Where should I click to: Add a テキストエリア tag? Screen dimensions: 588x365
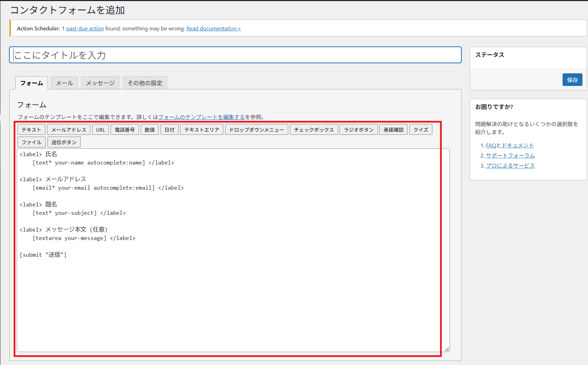pos(202,130)
